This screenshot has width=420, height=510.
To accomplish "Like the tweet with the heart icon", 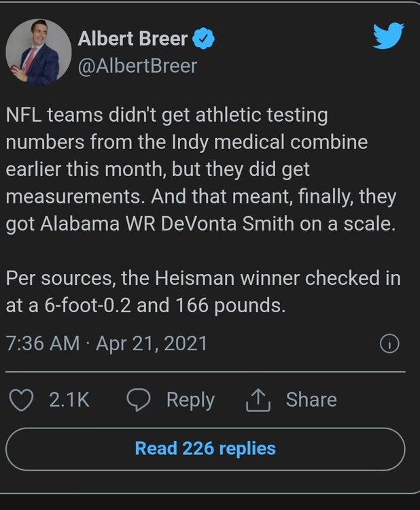I will click(24, 399).
